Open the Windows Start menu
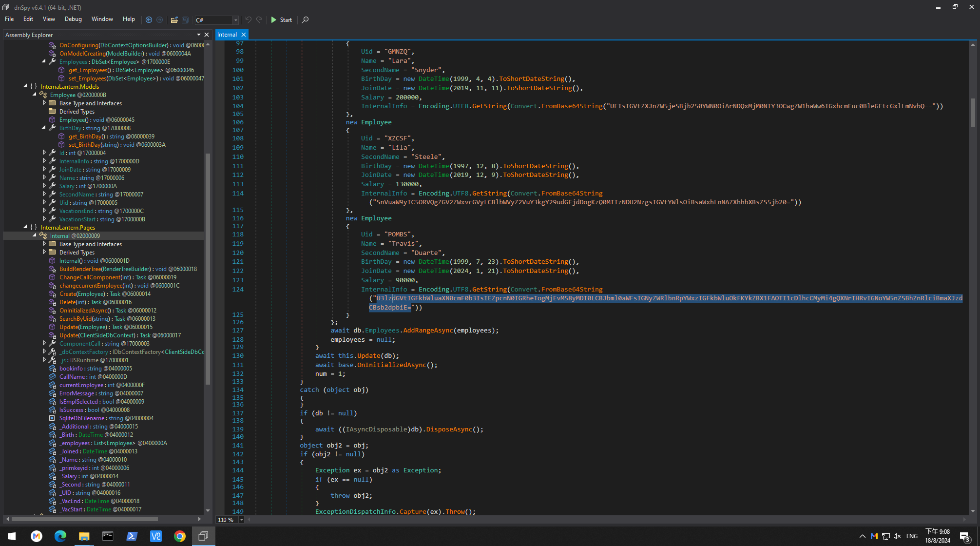980x546 pixels. click(x=12, y=536)
